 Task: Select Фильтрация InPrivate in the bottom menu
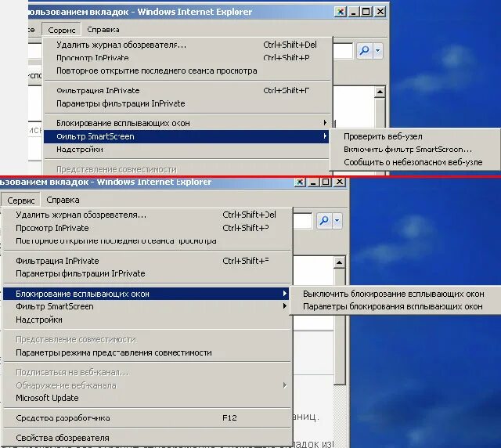[146, 261]
